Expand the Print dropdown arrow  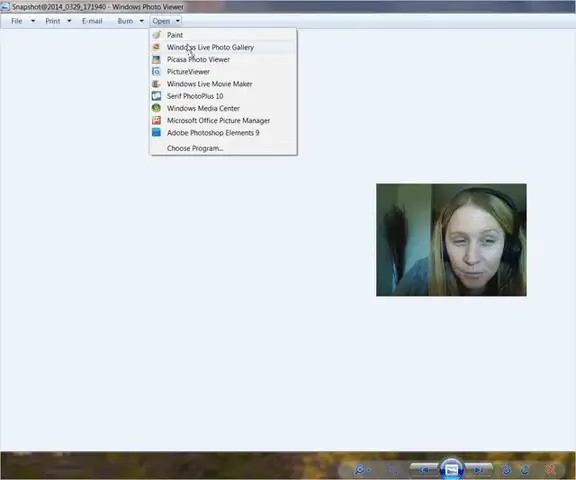tap(69, 21)
